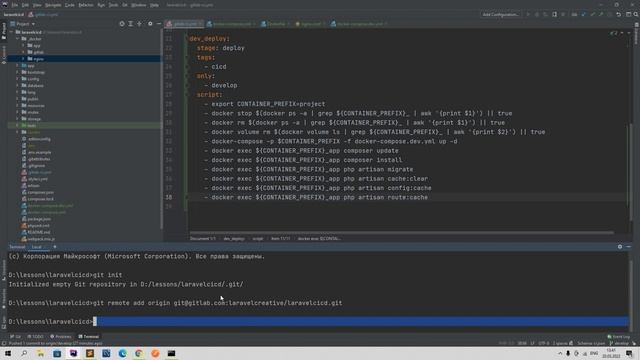
Task: Switch to the docker-compose.dev.yml editor tab
Action: point(359,24)
